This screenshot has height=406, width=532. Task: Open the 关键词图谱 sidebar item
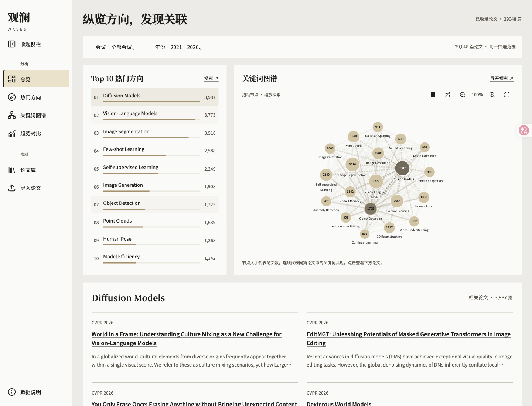pyautogui.click(x=36, y=115)
